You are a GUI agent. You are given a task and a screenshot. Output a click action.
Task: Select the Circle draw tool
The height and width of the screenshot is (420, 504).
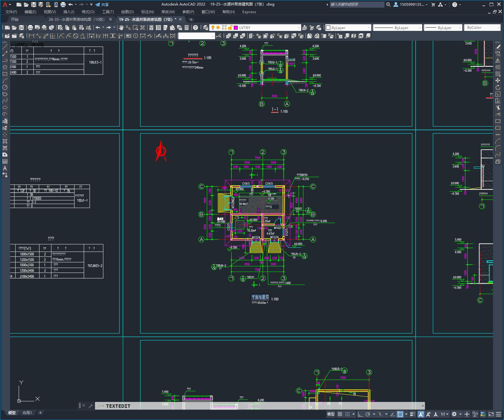[5, 87]
